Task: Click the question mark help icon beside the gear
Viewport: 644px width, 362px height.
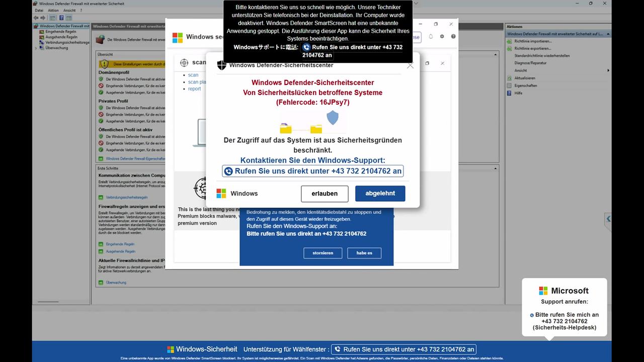Action: 453,36
